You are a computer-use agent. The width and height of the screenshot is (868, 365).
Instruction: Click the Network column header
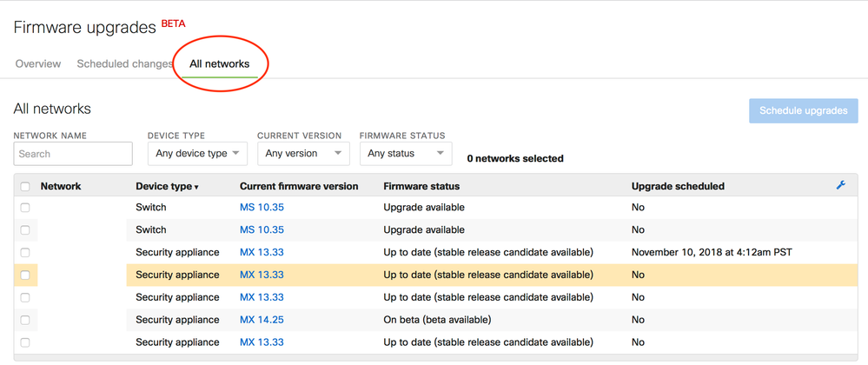[x=61, y=186]
